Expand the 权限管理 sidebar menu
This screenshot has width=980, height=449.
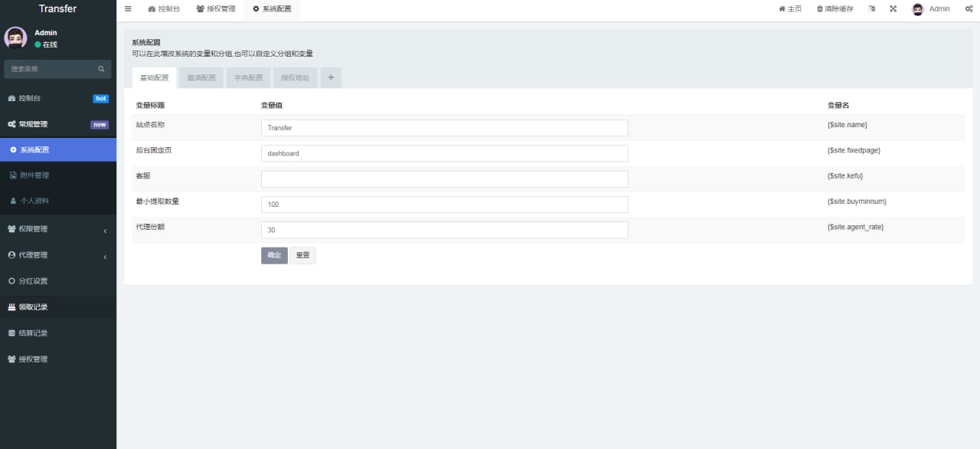coord(58,229)
